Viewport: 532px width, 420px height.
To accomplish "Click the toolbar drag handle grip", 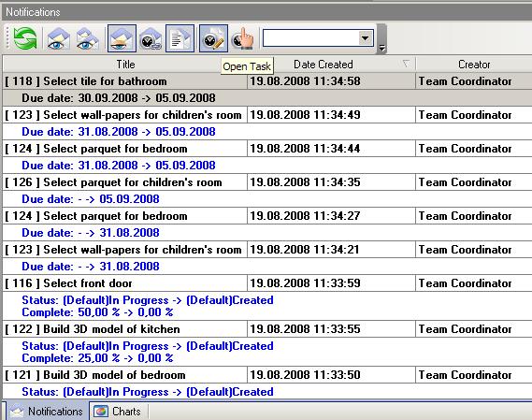I will click(x=7, y=38).
